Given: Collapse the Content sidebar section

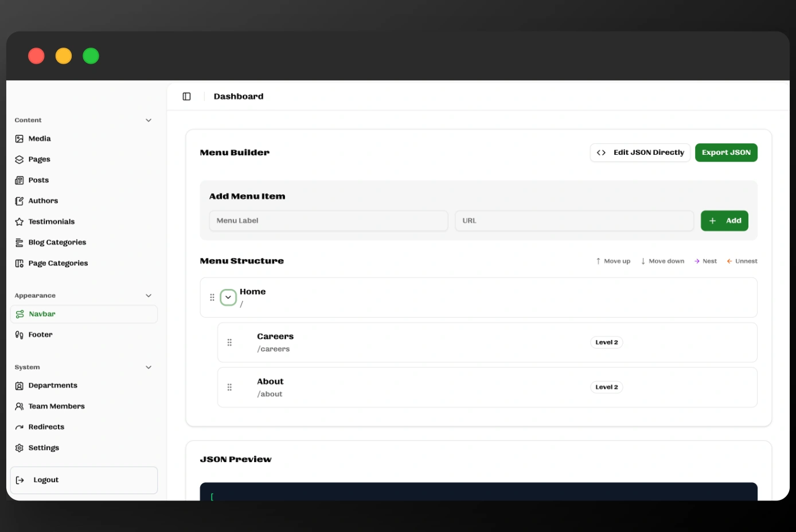Looking at the screenshot, I should pyautogui.click(x=149, y=120).
